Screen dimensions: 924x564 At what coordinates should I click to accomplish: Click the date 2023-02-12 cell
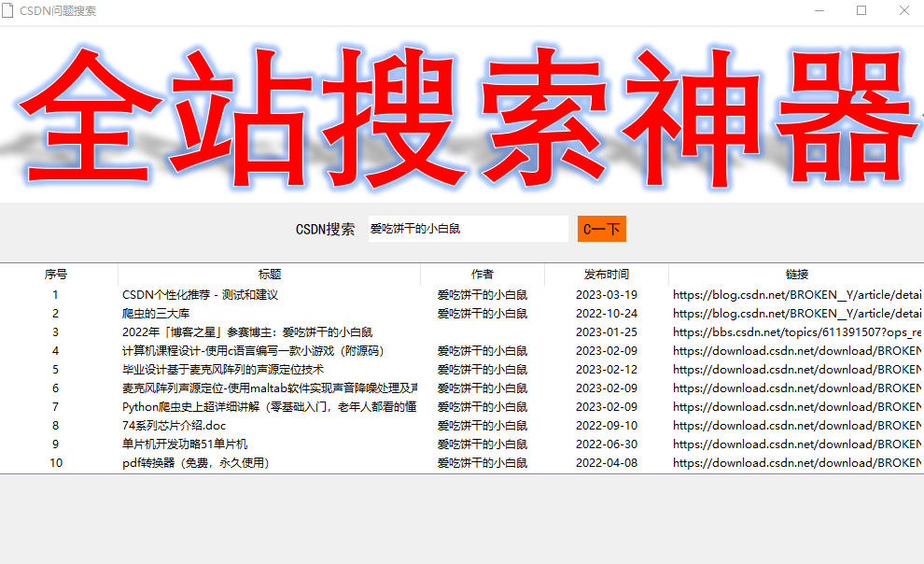607,370
